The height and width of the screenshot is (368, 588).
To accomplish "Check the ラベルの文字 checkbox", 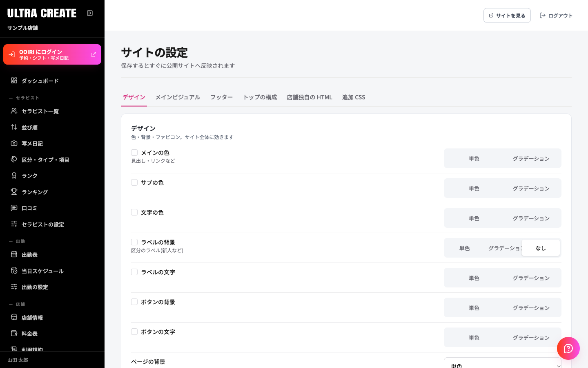I will pos(134,272).
